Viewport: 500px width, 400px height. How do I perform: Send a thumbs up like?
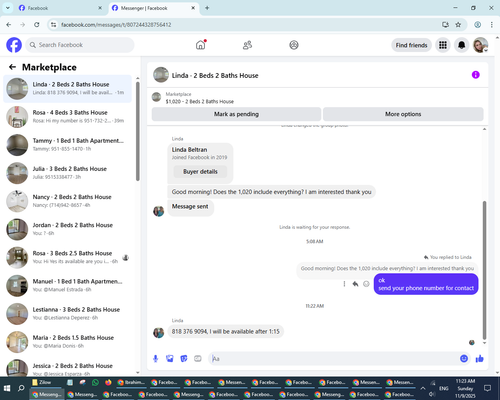[479, 359]
